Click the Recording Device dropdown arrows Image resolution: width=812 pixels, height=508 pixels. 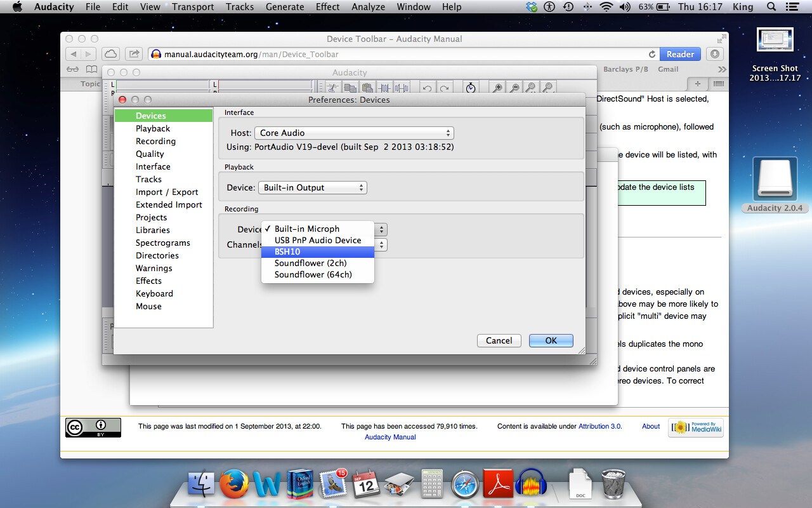(382, 229)
